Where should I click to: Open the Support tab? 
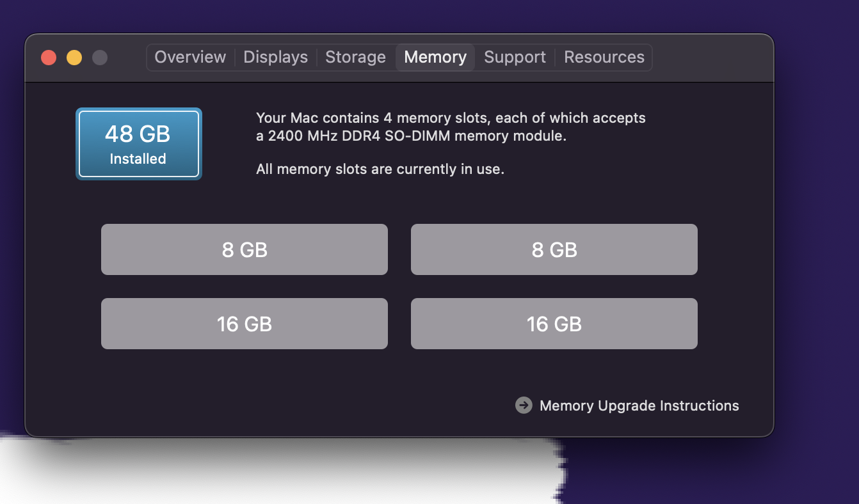click(x=514, y=57)
